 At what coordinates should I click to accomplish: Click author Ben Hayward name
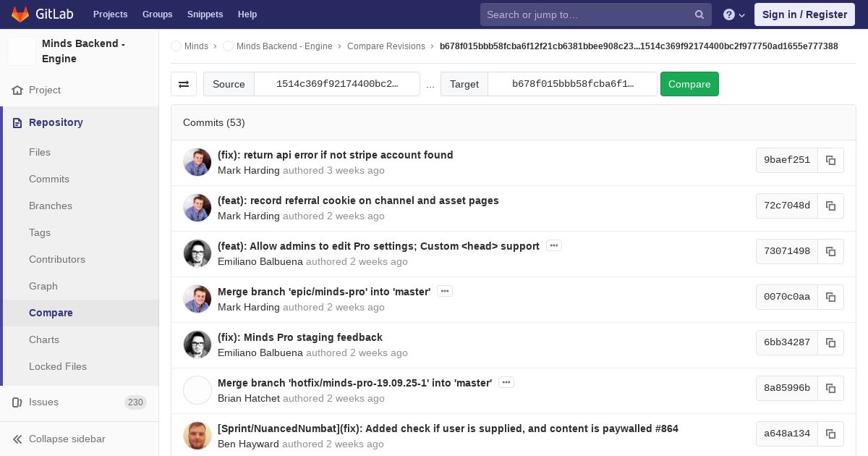248,444
